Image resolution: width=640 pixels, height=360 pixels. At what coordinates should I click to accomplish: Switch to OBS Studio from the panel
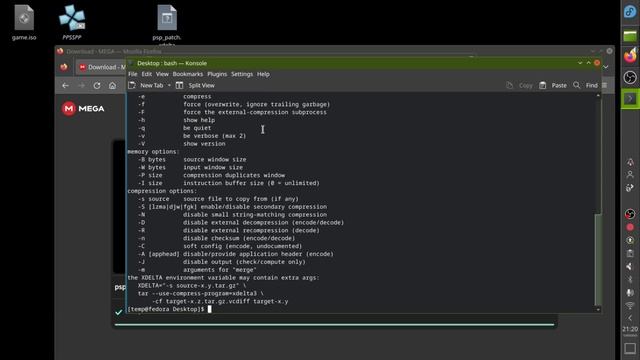point(630,77)
